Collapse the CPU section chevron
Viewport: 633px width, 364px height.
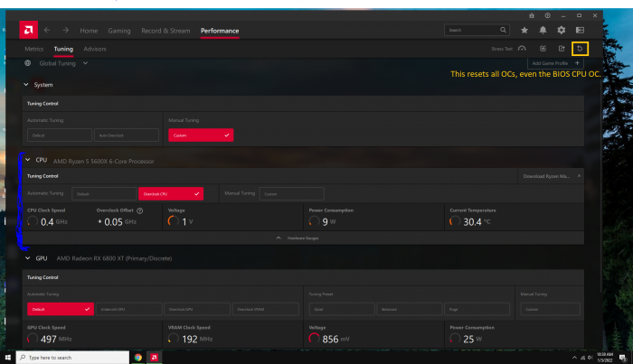point(27,160)
